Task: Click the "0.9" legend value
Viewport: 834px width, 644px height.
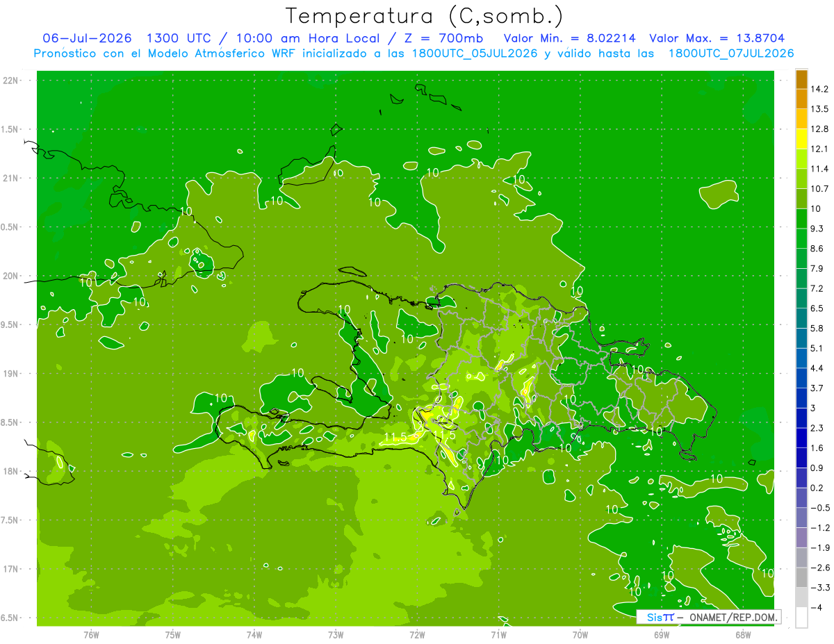Action: [818, 468]
